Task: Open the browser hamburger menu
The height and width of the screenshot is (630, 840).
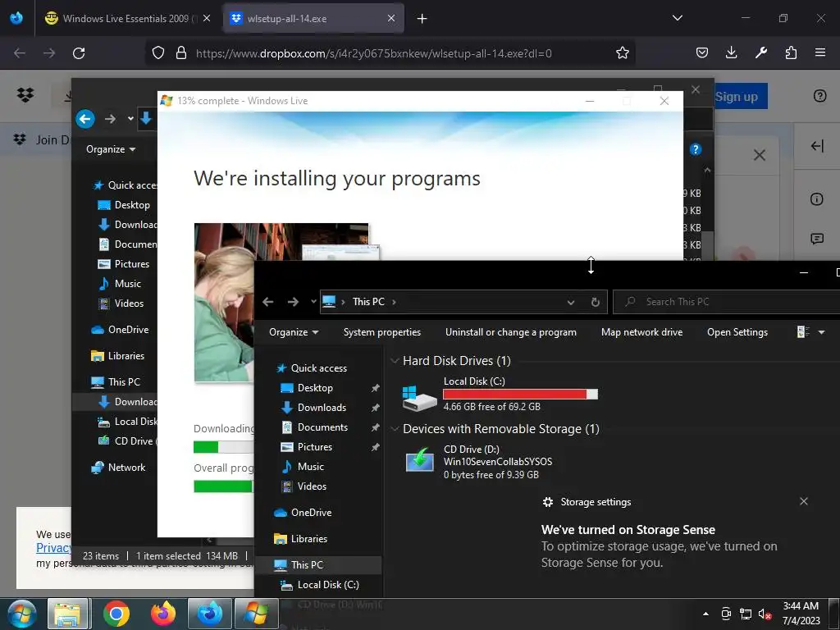Action: (x=820, y=52)
